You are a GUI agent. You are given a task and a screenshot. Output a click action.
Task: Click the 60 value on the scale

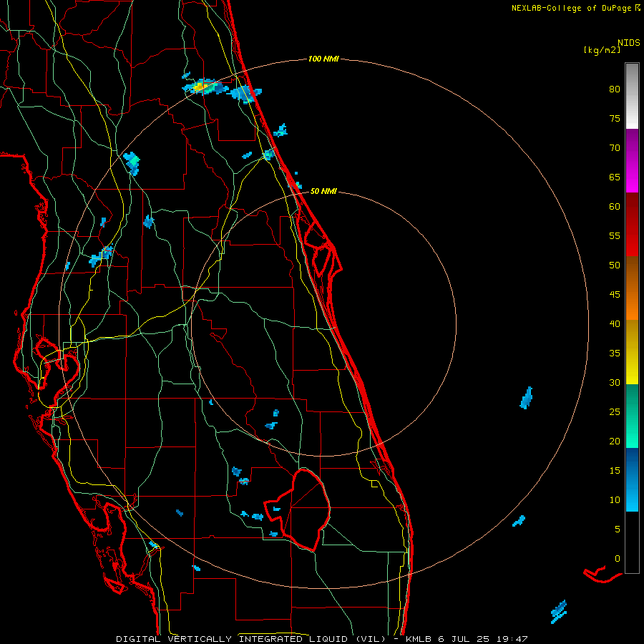[615, 207]
